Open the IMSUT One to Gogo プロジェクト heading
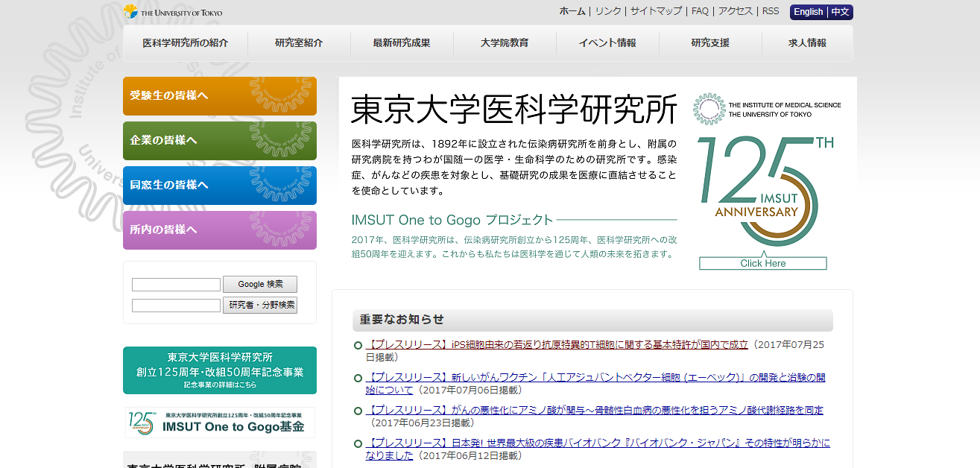This screenshot has width=980, height=468. point(452,220)
